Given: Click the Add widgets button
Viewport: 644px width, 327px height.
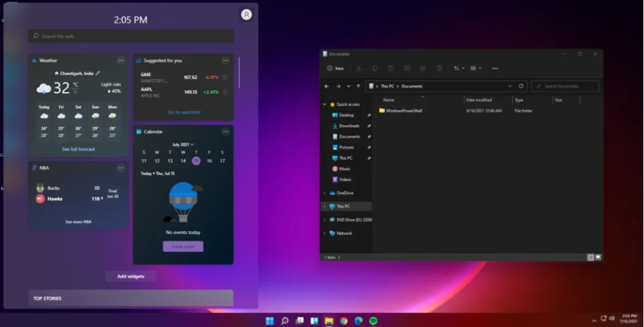Looking at the screenshot, I should tap(131, 276).
